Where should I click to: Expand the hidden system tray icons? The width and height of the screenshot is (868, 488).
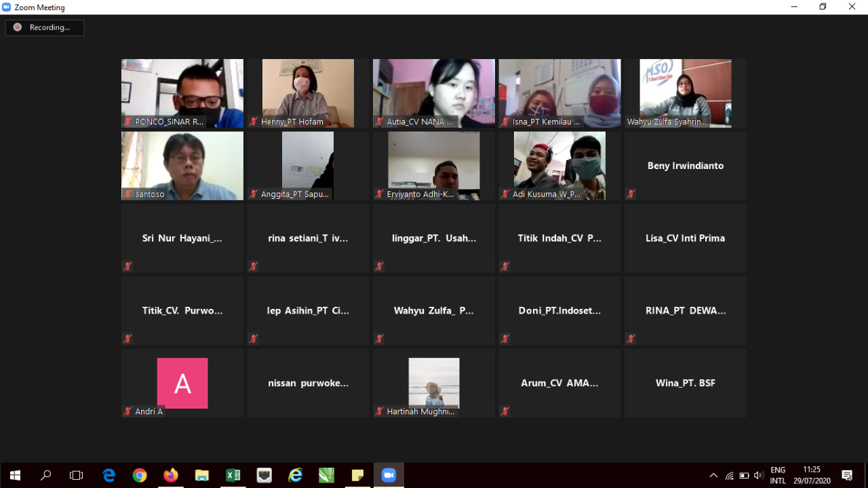click(713, 475)
